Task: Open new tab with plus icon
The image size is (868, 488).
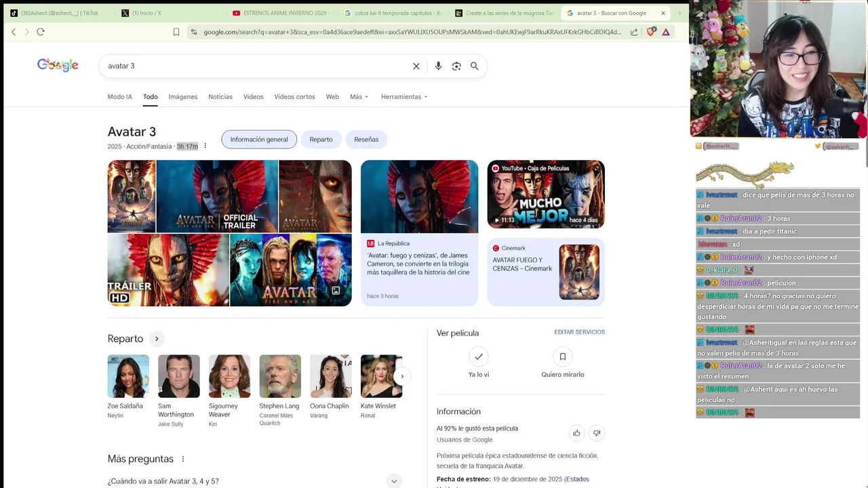Action: (x=679, y=13)
